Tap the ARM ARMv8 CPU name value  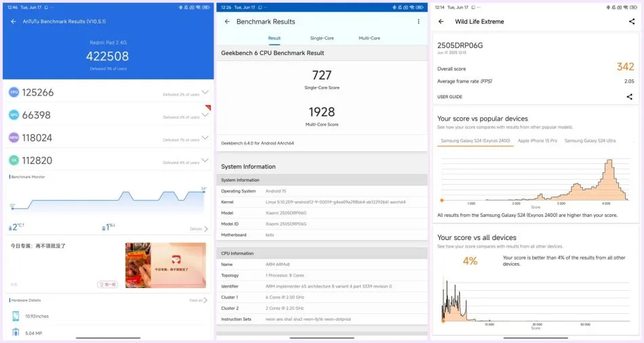278,264
